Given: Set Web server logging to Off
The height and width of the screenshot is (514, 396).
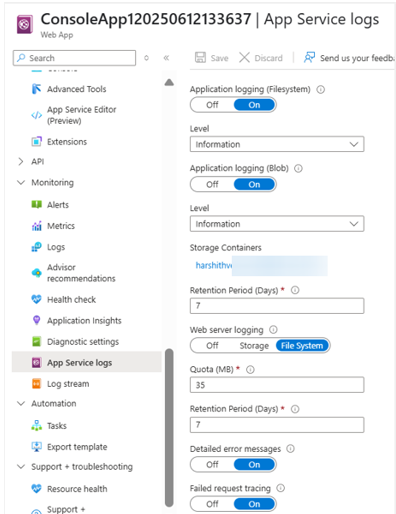Looking at the screenshot, I should coord(212,346).
